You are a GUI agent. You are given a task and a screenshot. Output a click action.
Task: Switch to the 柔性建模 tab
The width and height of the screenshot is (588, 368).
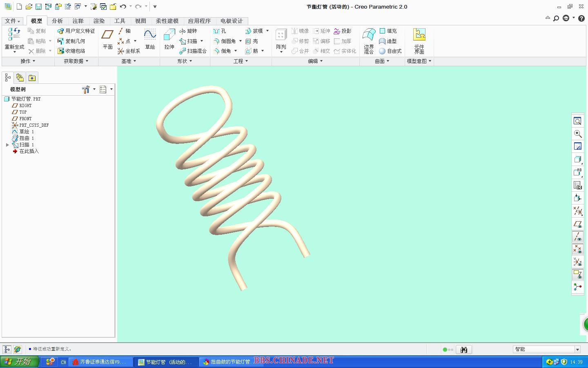[167, 21]
